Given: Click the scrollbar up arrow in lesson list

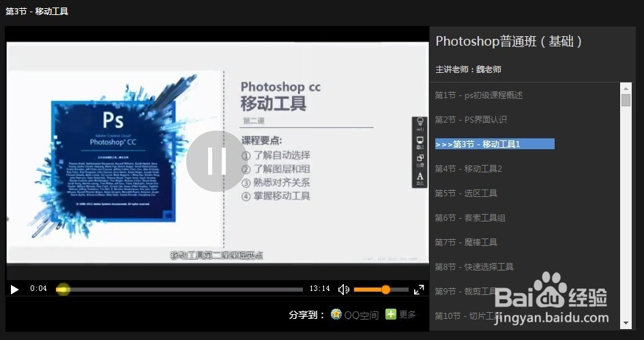Looking at the screenshot, I should coord(626,88).
